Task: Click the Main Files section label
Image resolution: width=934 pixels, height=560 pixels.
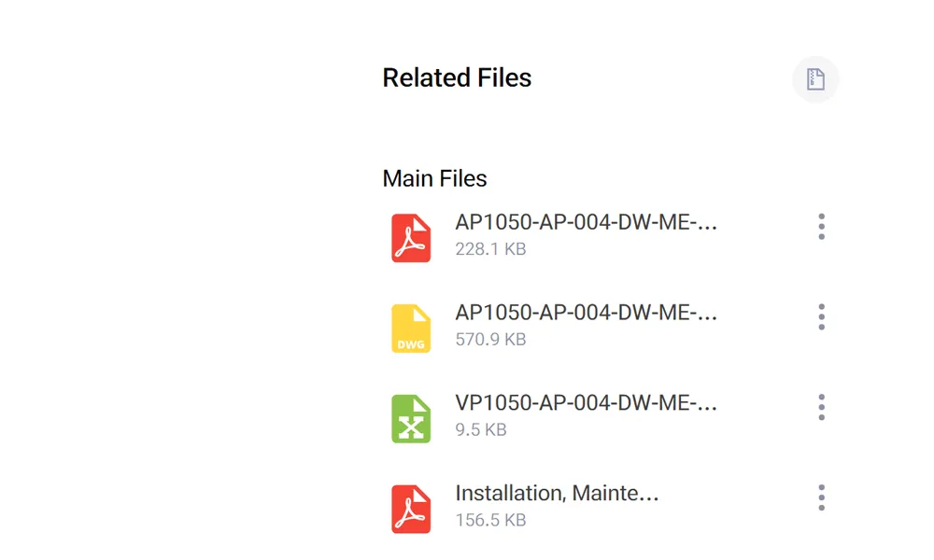Action: [x=434, y=178]
